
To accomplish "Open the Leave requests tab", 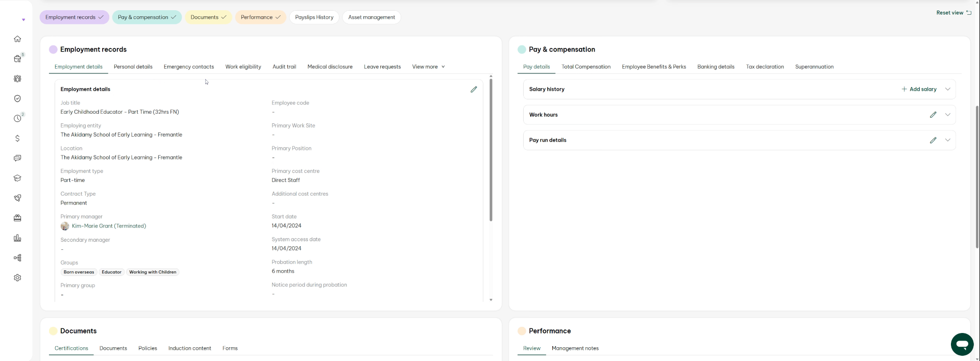I will pos(382,67).
